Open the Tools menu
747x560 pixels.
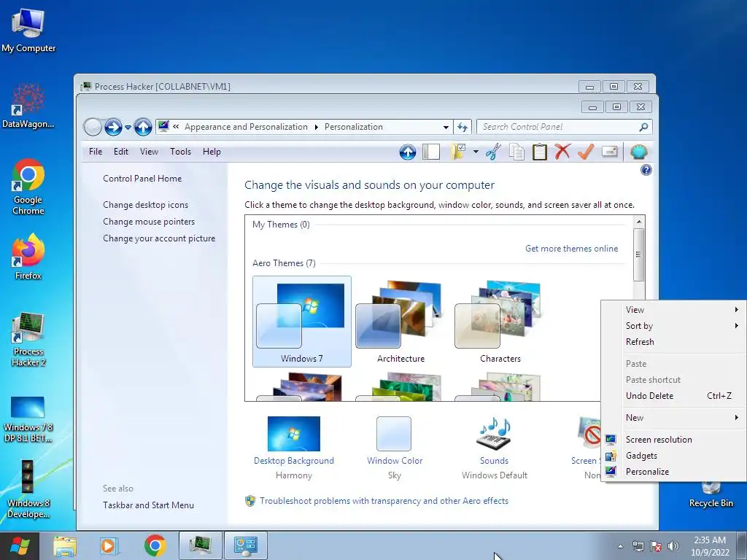pos(181,152)
